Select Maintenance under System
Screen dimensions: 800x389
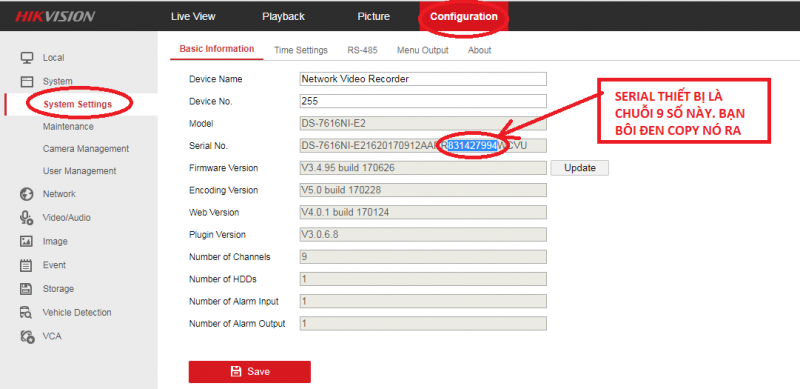point(68,126)
